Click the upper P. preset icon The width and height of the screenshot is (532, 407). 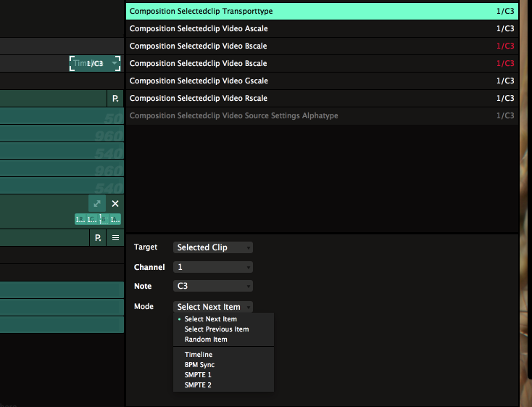(x=115, y=99)
